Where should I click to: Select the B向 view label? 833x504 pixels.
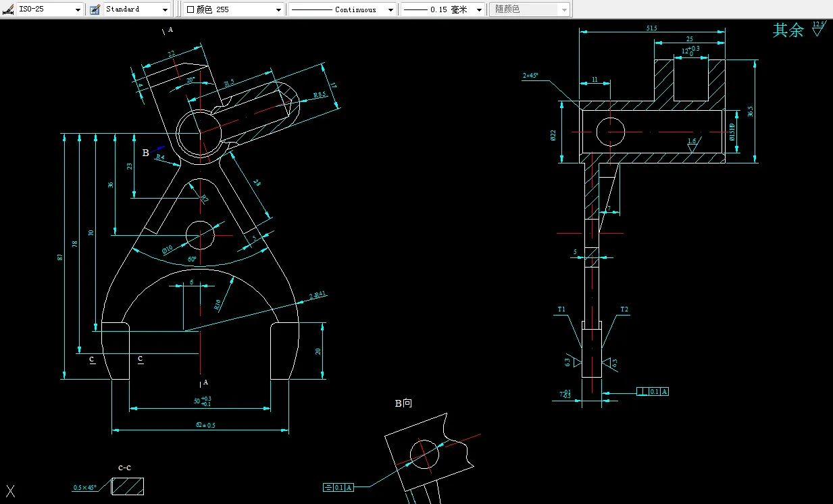tap(403, 403)
